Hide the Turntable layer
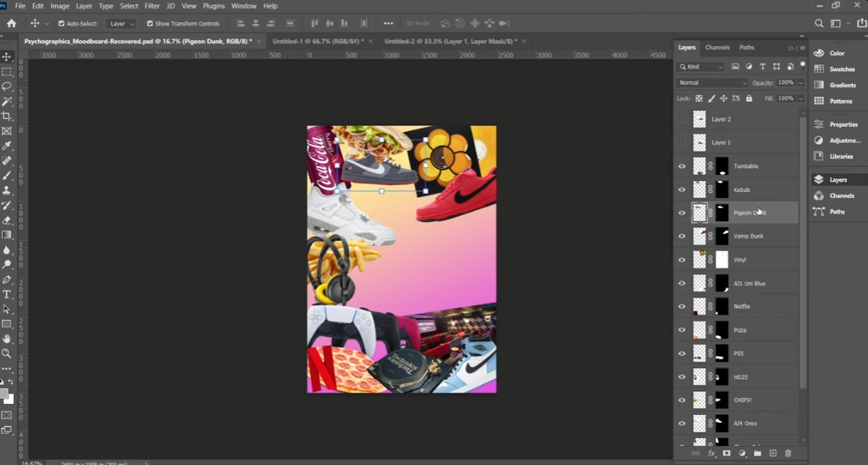 point(682,166)
